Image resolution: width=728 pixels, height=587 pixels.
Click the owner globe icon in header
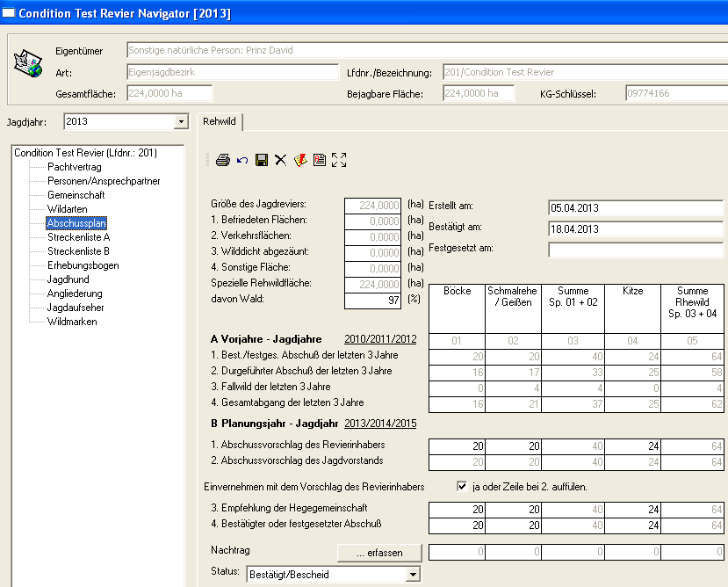(26, 64)
